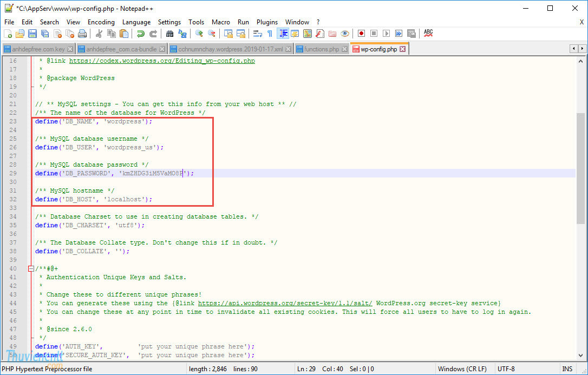This screenshot has width=588, height=375.
Task: Create a new file from the toolbar
Action: click(8, 34)
